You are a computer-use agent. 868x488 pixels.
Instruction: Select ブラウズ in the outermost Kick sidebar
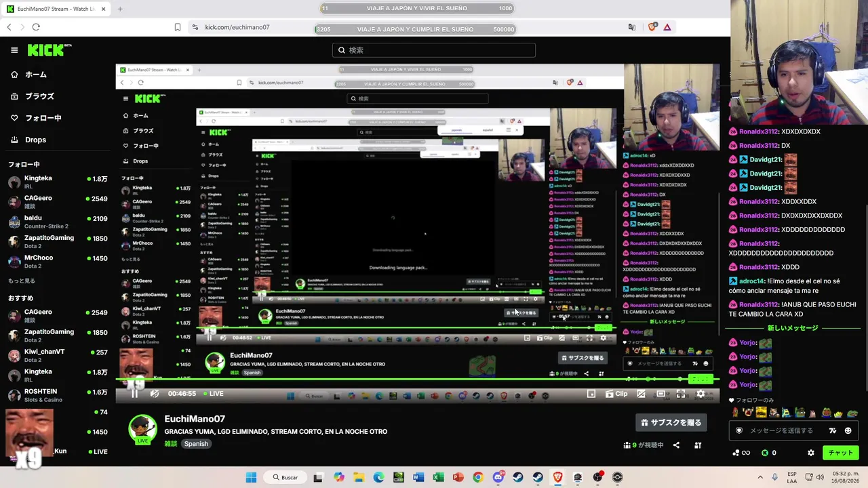32,96
